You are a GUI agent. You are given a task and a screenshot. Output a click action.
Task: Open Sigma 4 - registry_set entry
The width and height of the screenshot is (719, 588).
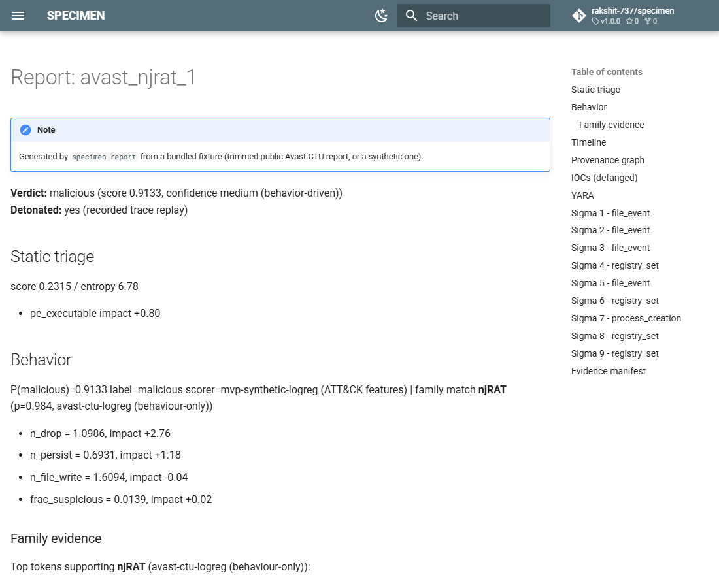pyautogui.click(x=615, y=265)
